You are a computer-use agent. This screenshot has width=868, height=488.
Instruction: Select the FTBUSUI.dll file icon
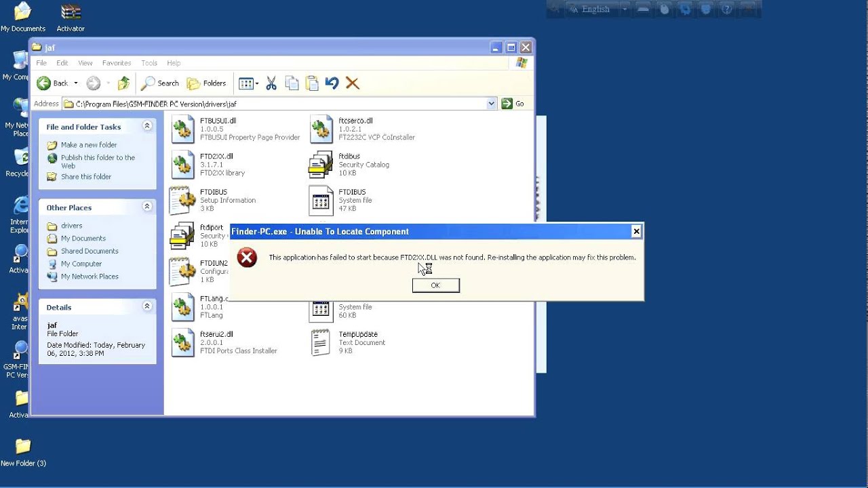[x=182, y=129]
